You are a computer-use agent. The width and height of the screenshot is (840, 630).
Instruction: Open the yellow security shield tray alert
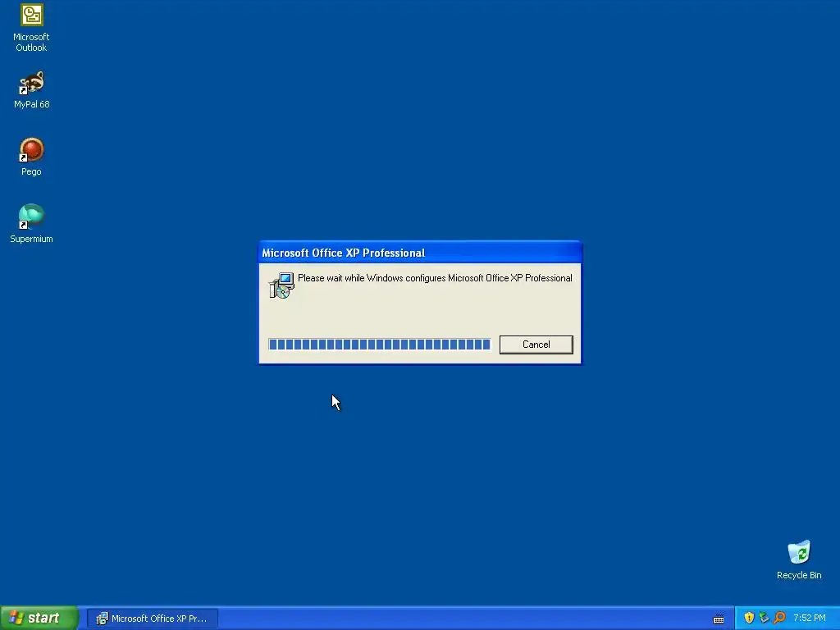749,618
